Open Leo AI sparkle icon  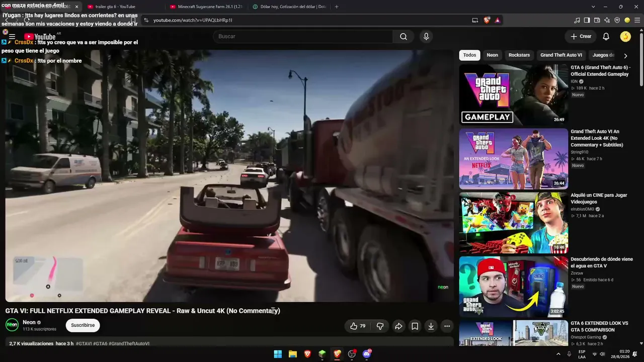coord(607,20)
